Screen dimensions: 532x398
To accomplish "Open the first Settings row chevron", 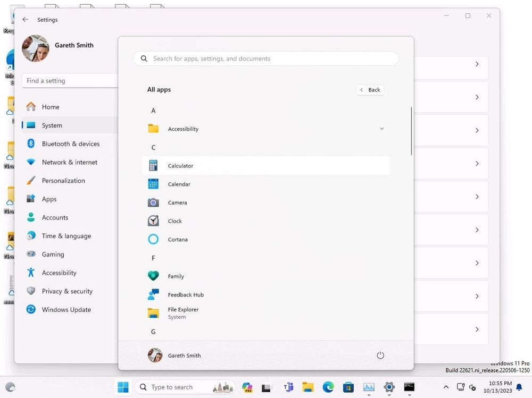I will tap(477, 64).
